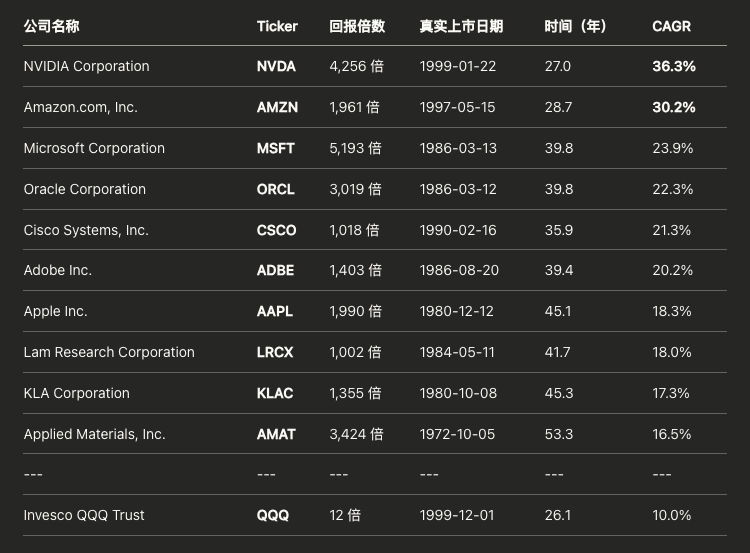Select the 回报倍数 column header

[x=357, y=26]
